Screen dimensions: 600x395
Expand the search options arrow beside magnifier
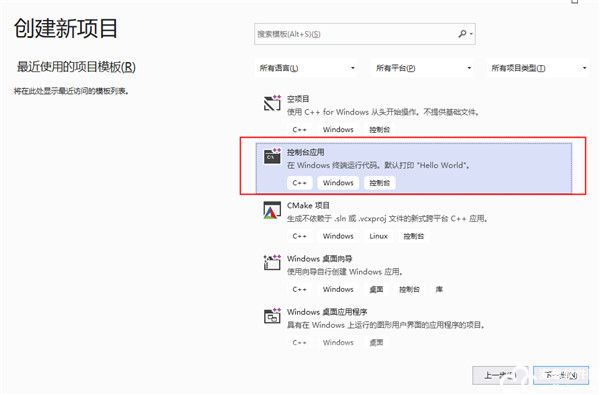471,34
